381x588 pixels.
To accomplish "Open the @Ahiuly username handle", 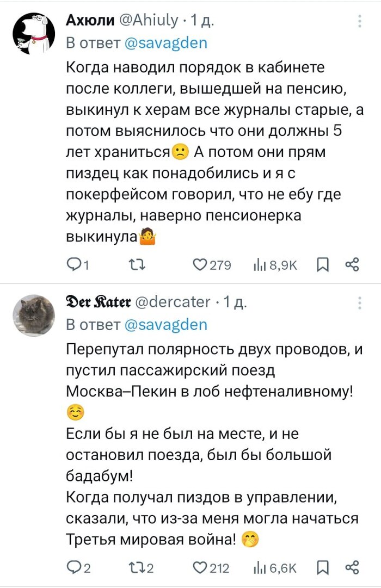I will coord(149,21).
